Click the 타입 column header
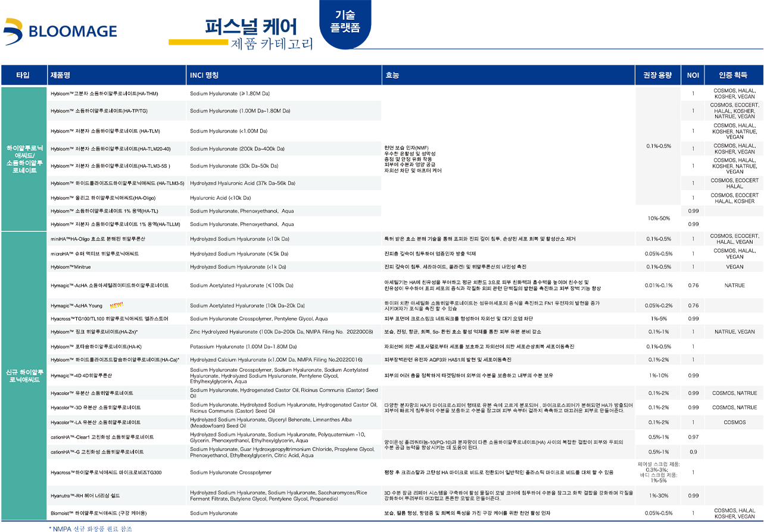This screenshot has width=764, height=532. point(23,75)
